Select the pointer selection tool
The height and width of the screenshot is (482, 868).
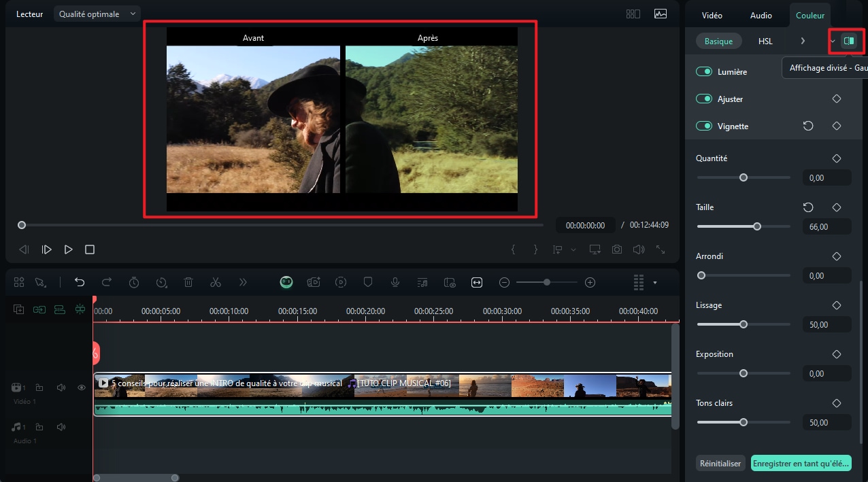point(40,282)
